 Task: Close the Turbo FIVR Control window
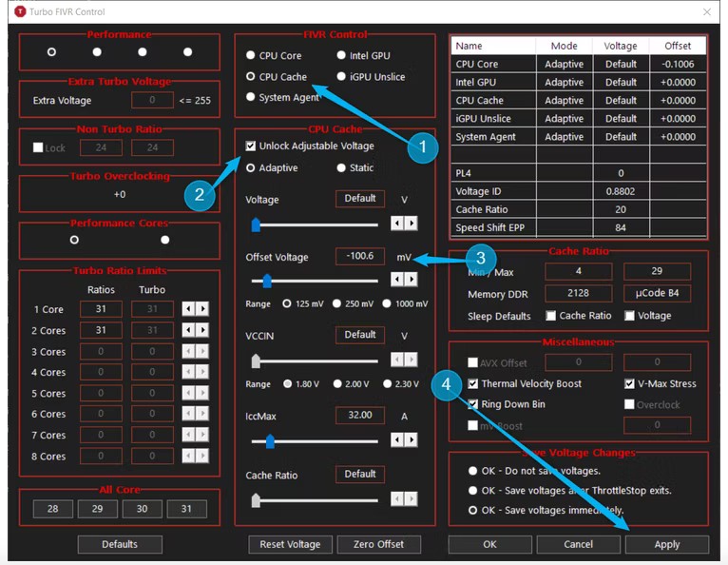(x=707, y=11)
